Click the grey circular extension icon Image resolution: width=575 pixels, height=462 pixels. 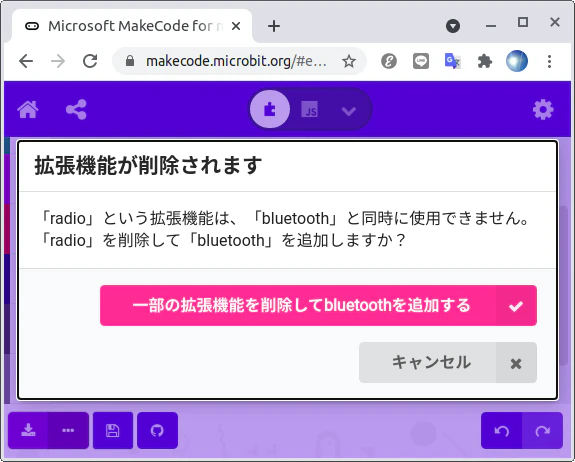[389, 61]
